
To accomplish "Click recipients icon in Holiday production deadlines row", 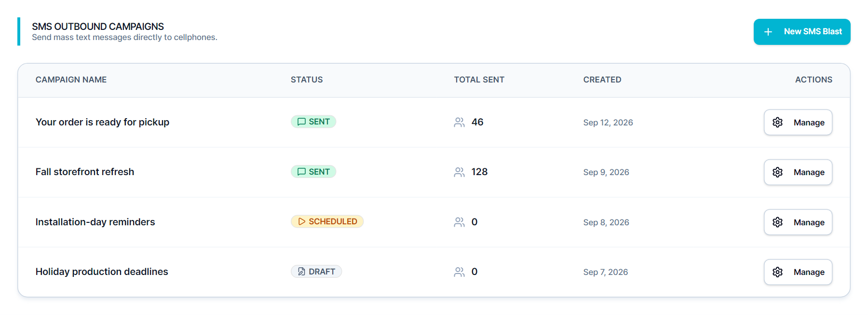I will click(459, 272).
